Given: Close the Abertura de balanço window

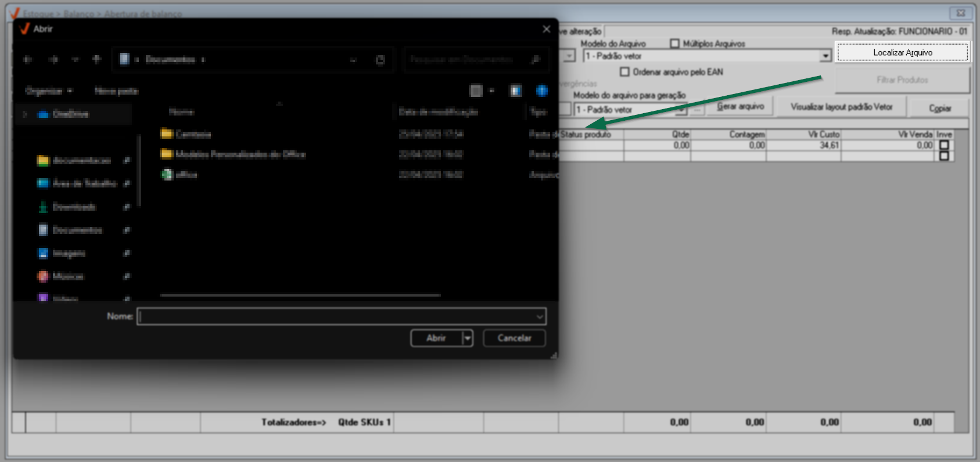Looking at the screenshot, I should [960, 13].
